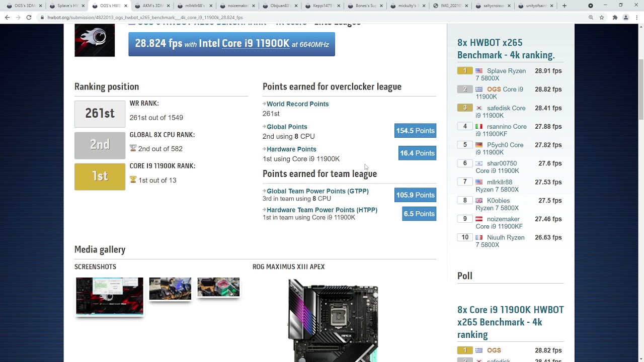Screen dimensions: 644x362
Task: Open Global Points link
Action: click(287, 127)
